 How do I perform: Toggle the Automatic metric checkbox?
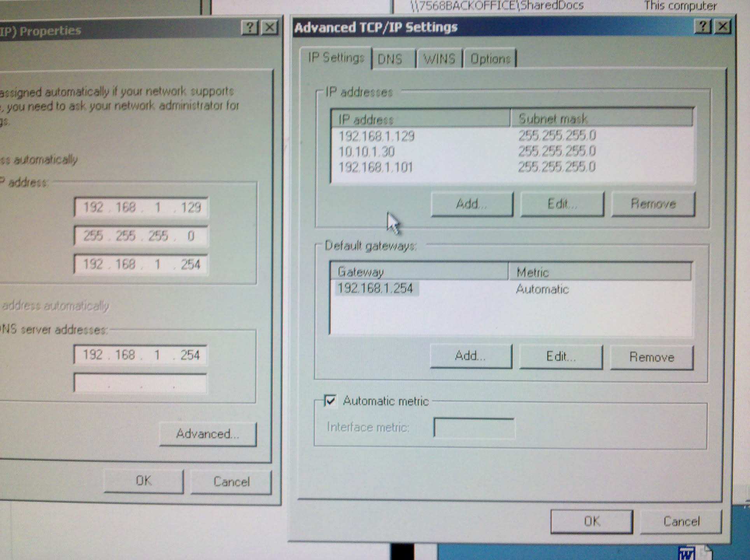click(x=330, y=401)
